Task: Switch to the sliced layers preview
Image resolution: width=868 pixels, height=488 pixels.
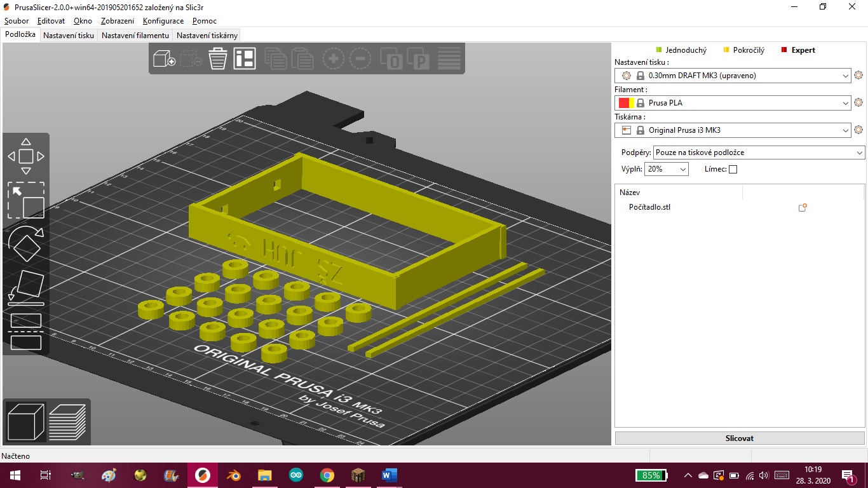Action: (x=67, y=421)
